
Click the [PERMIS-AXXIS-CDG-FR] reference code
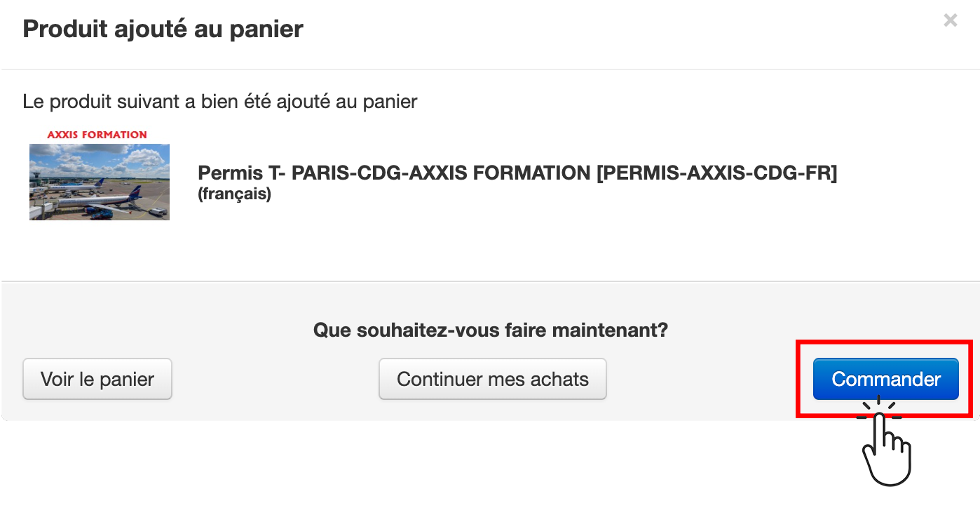pyautogui.click(x=716, y=173)
